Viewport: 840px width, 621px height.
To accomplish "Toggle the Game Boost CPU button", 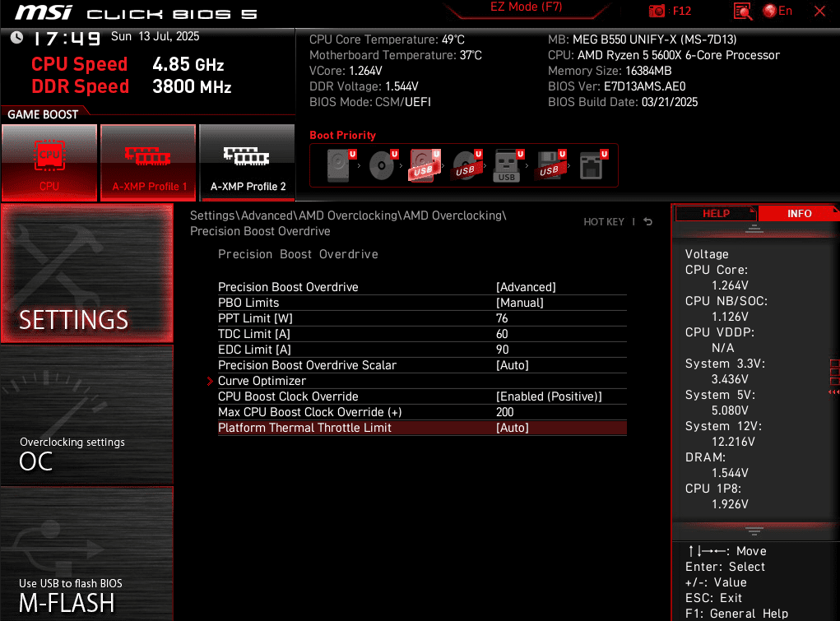I will coord(49,163).
